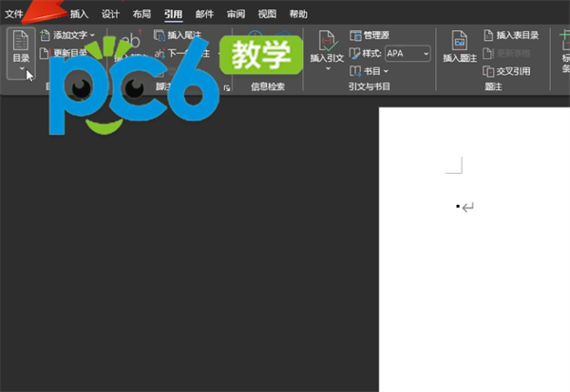The height and width of the screenshot is (392, 570).
Task: Click the 交叉引用 label
Action: (513, 71)
